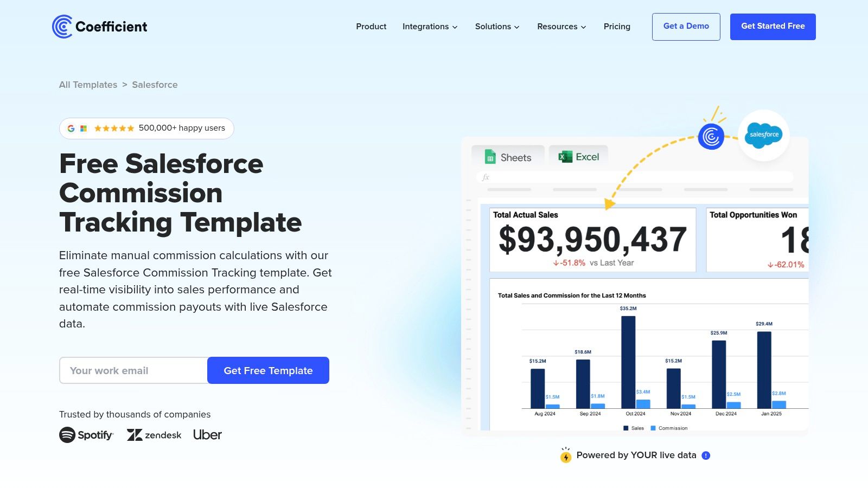Image resolution: width=868 pixels, height=488 pixels.
Task: Open the Solutions dropdown menu
Action: [x=497, y=27]
